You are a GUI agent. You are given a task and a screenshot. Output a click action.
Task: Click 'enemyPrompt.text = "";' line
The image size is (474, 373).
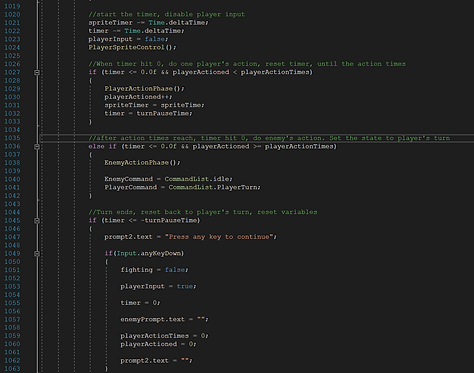(164, 319)
